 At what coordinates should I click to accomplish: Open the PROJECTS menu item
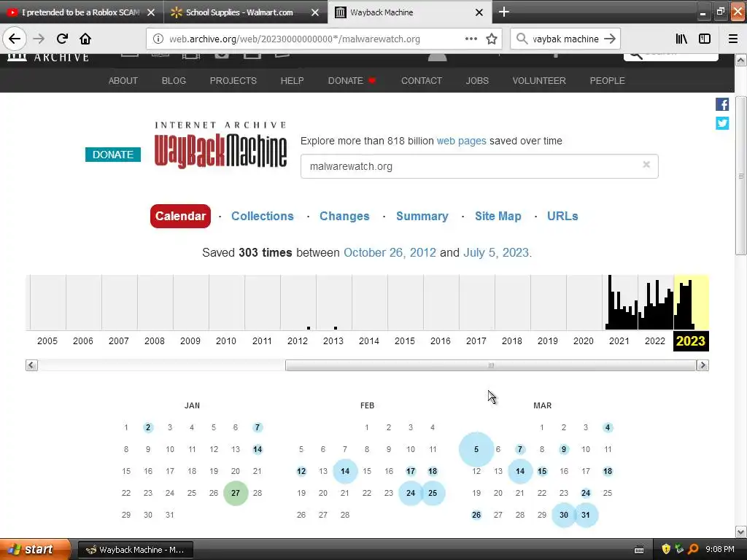[233, 80]
